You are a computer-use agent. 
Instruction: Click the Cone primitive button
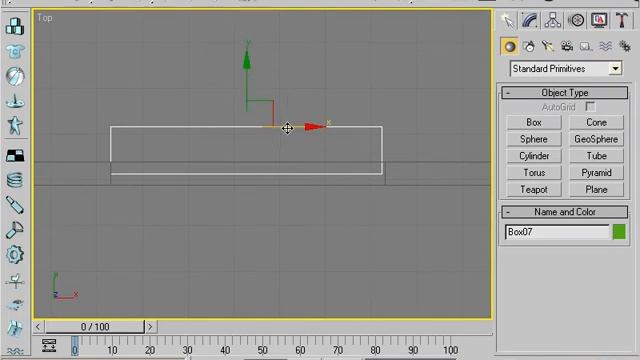(596, 122)
